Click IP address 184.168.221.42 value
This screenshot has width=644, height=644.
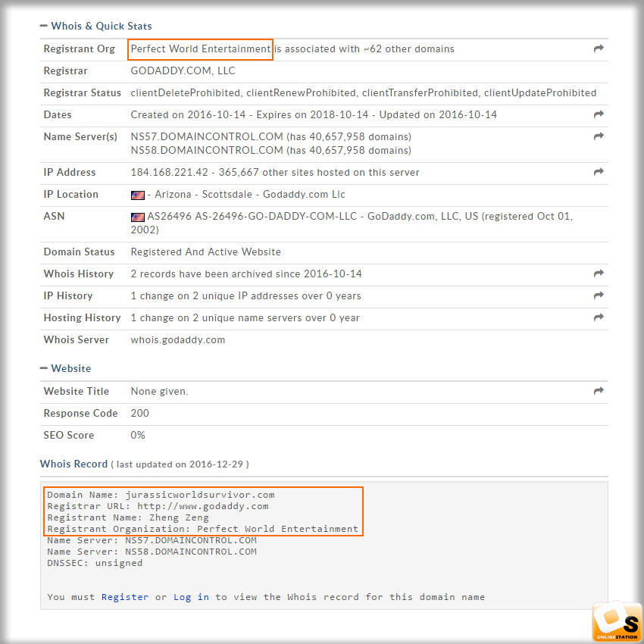coord(169,172)
